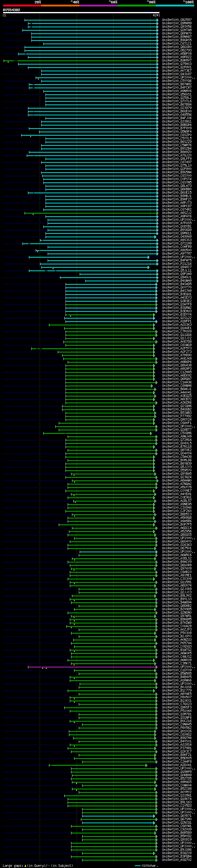197x868 pixels.
Task: Select the hit label UniRef100_C0W604
Action: (x=177, y=785)
